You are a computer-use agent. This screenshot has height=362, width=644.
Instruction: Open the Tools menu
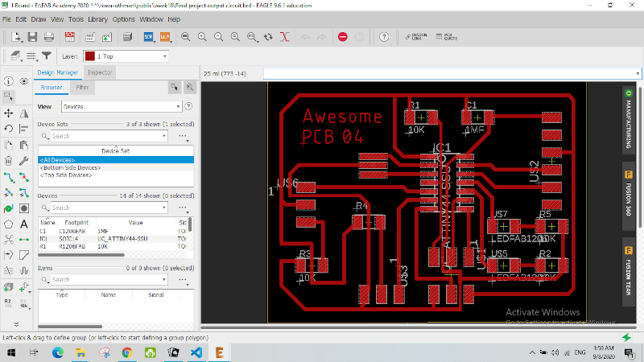coord(76,19)
